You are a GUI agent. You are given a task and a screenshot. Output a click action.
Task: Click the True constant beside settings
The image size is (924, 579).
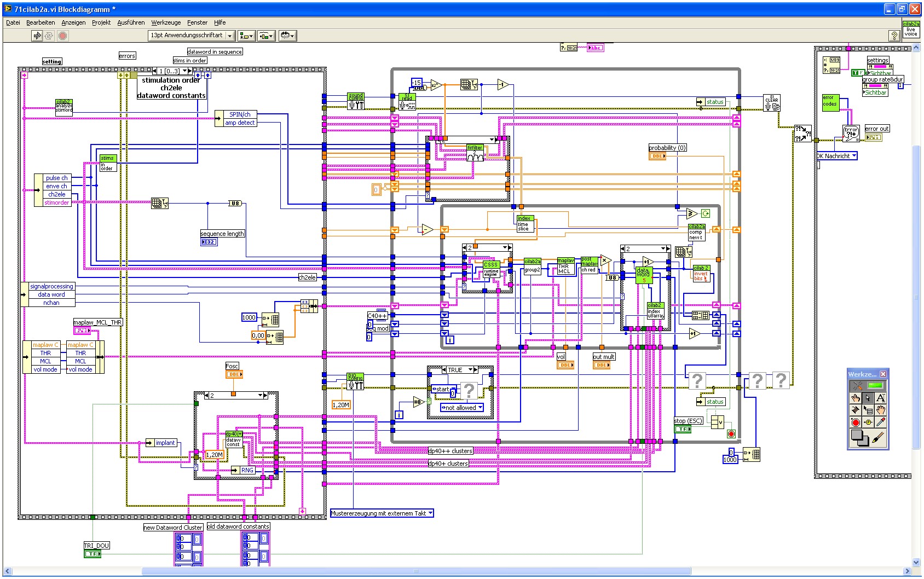click(x=858, y=72)
